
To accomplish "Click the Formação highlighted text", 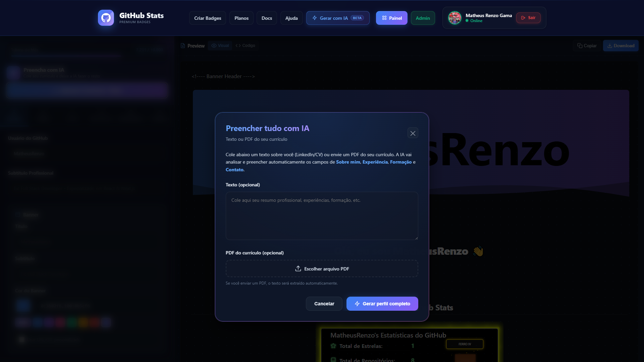I will pos(401,162).
